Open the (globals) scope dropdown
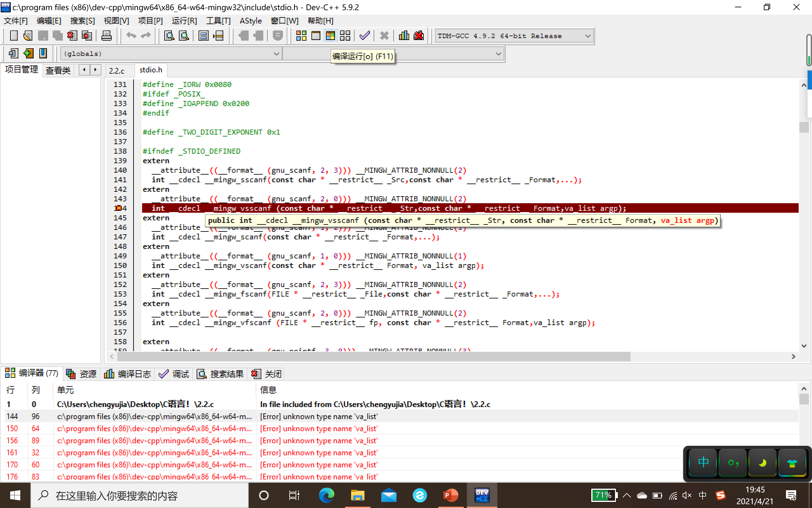 coord(171,54)
